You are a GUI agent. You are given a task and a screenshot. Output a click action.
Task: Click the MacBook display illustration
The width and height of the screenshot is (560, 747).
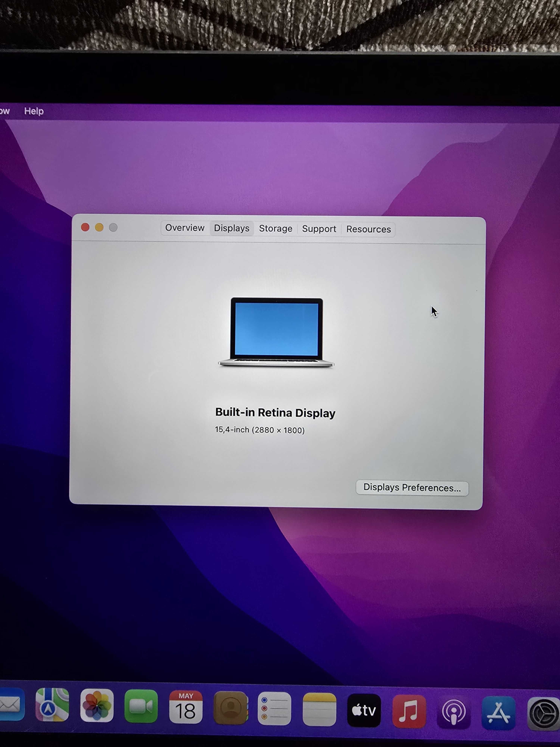pyautogui.click(x=276, y=332)
